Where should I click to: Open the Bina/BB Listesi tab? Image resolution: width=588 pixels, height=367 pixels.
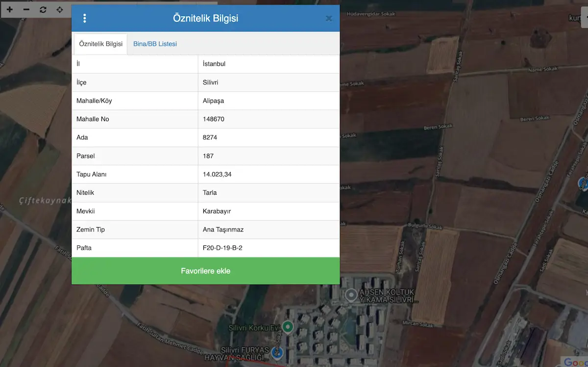[155, 44]
